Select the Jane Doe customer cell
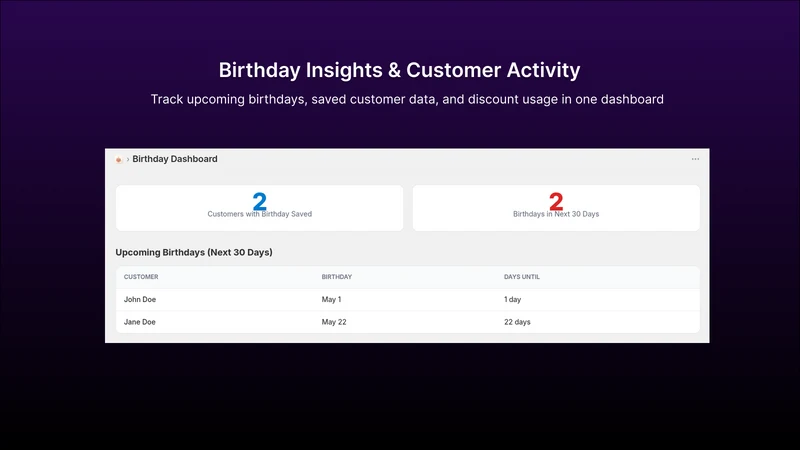This screenshot has height=450, width=800. pyautogui.click(x=140, y=322)
